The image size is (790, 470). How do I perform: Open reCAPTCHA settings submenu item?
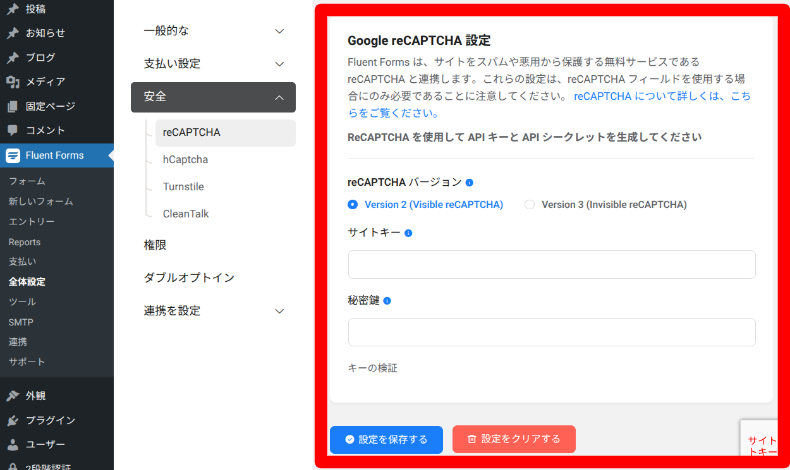coord(225,132)
